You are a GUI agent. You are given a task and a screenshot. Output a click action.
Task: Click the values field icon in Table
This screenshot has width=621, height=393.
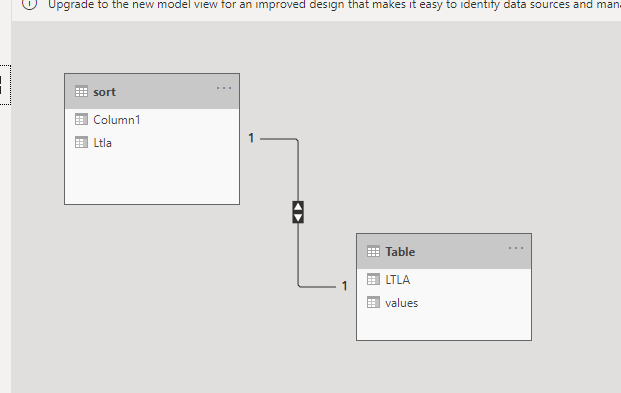tap(373, 303)
